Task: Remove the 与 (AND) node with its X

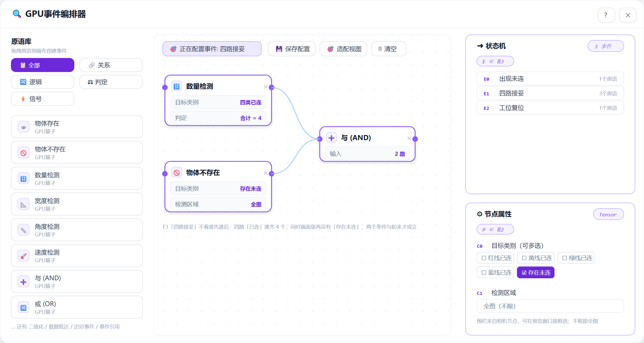Action: click(x=409, y=138)
